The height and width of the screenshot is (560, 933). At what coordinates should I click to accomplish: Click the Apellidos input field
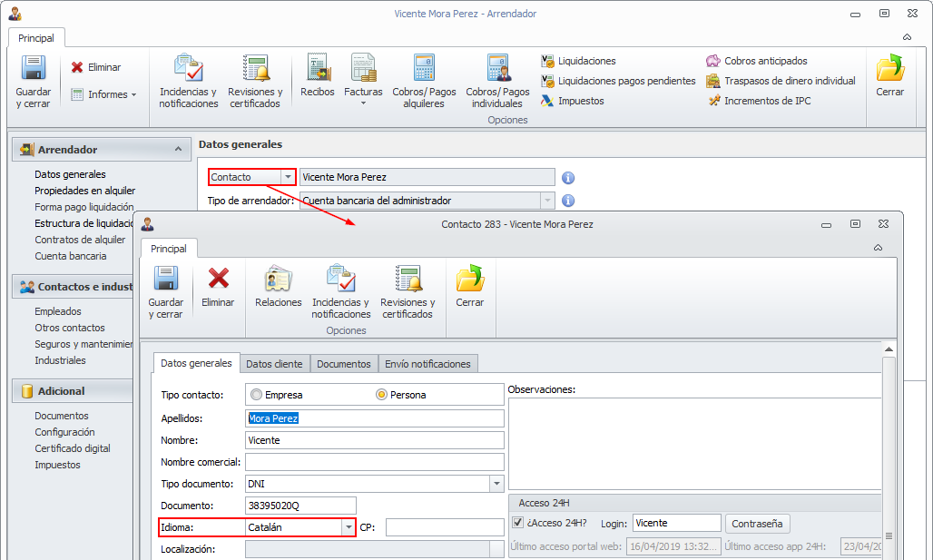coord(374,418)
